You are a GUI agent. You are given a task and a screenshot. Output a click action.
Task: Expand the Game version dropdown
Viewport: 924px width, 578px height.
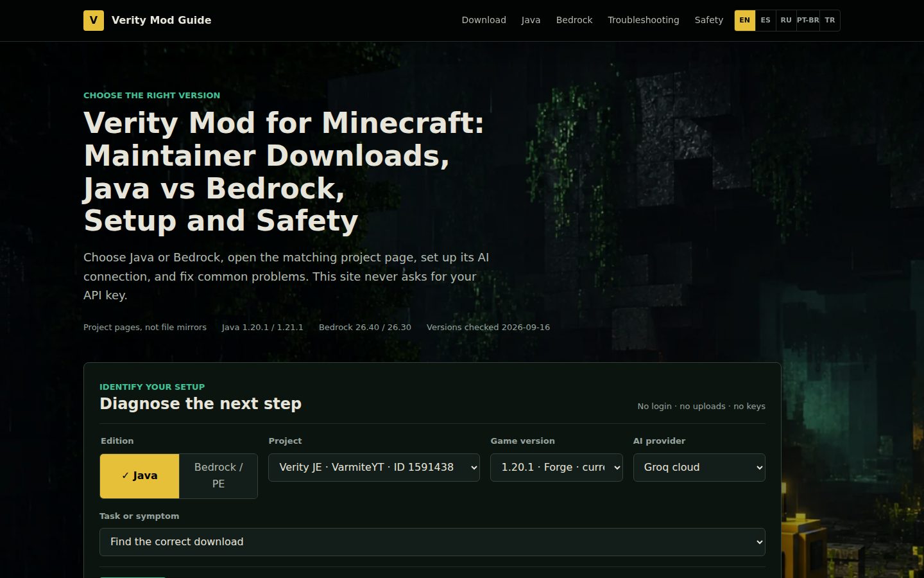click(556, 468)
